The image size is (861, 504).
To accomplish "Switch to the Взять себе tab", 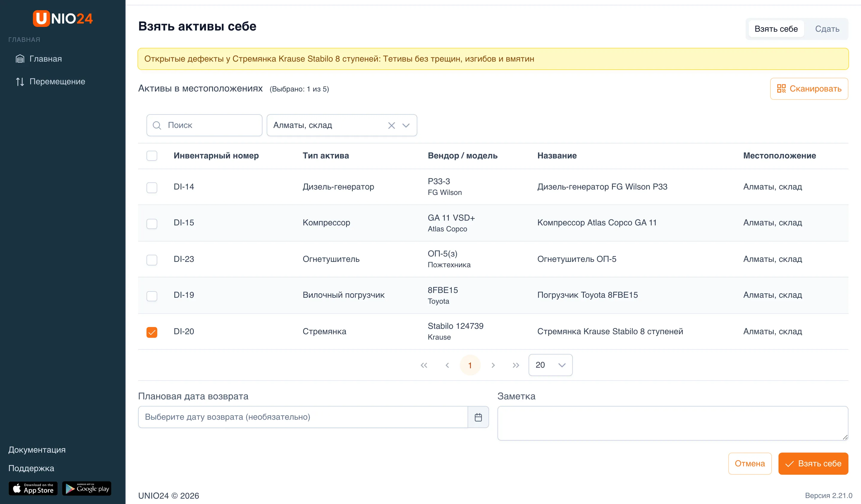I will [776, 29].
